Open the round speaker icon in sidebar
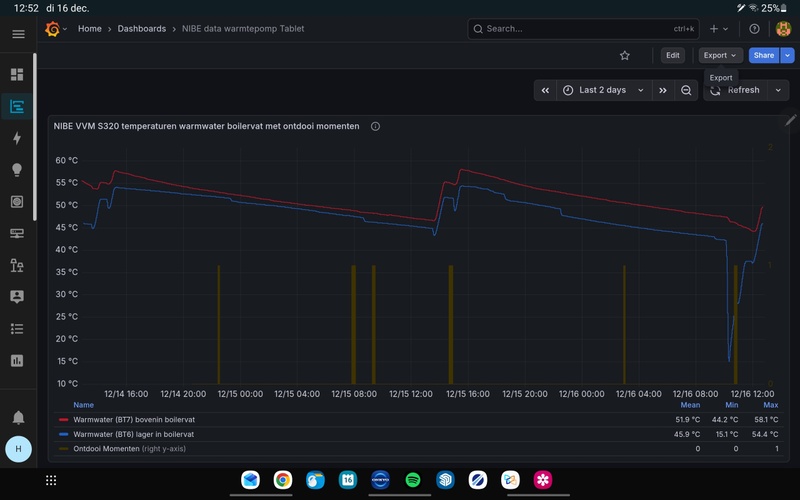This screenshot has width=800, height=500. (17, 202)
